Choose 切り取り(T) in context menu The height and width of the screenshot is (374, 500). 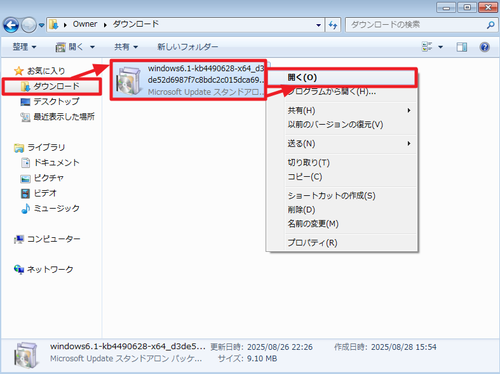pos(342,163)
